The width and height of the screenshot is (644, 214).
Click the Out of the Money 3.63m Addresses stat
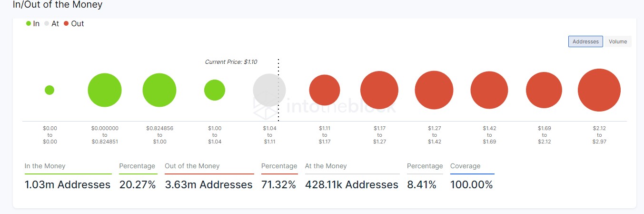click(208, 184)
